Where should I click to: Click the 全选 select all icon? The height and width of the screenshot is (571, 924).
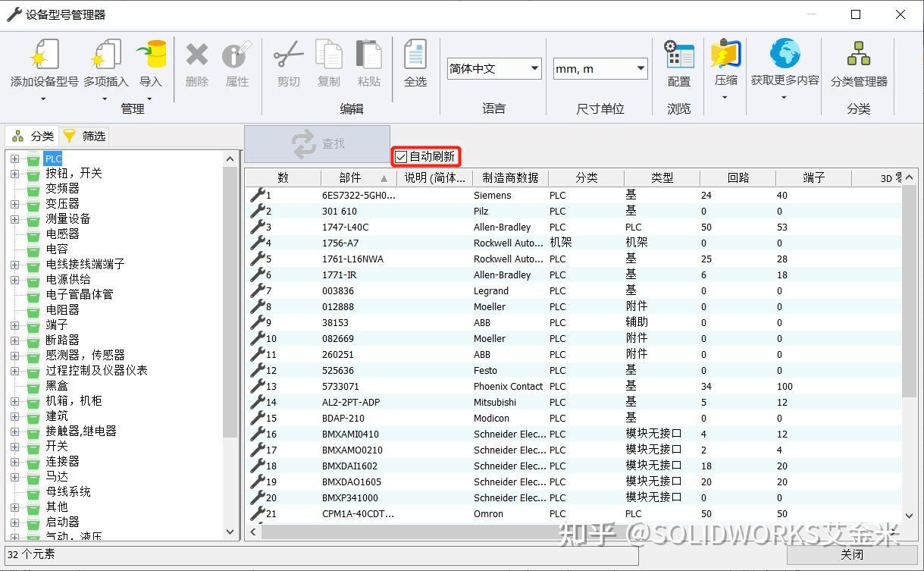[x=415, y=55]
